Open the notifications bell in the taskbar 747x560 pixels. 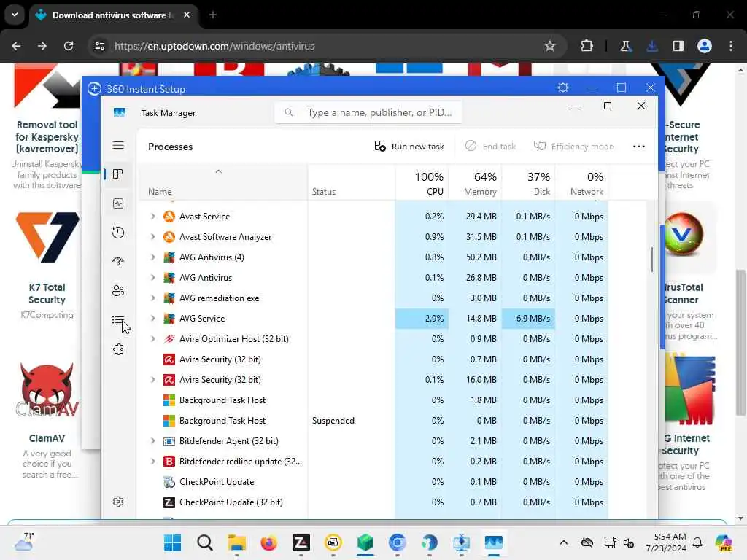(x=697, y=542)
